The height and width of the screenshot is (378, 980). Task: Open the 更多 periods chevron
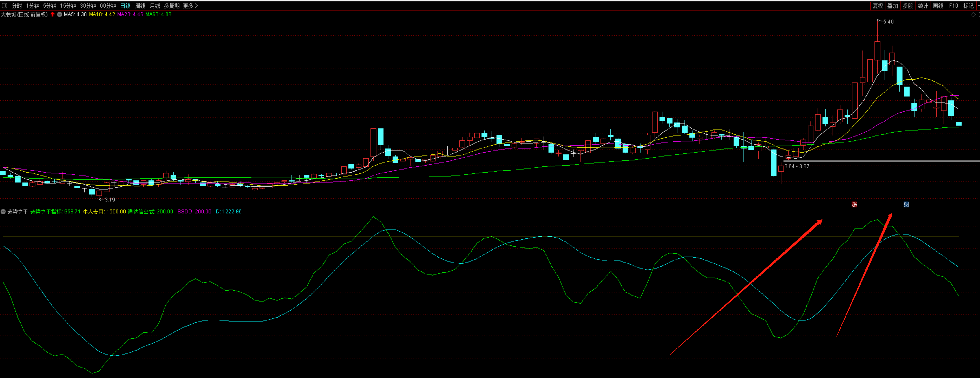pyautogui.click(x=196, y=6)
